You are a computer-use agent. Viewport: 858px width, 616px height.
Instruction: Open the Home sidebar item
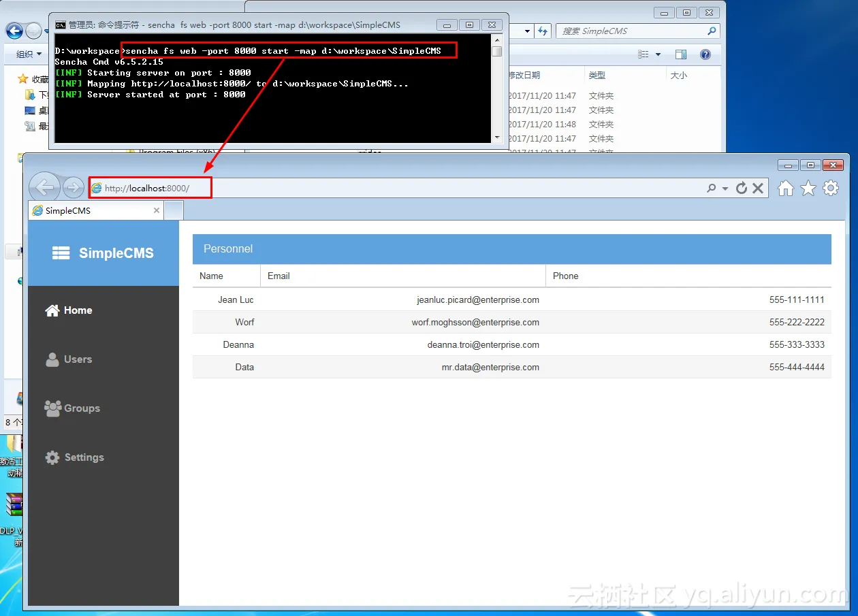coord(104,310)
